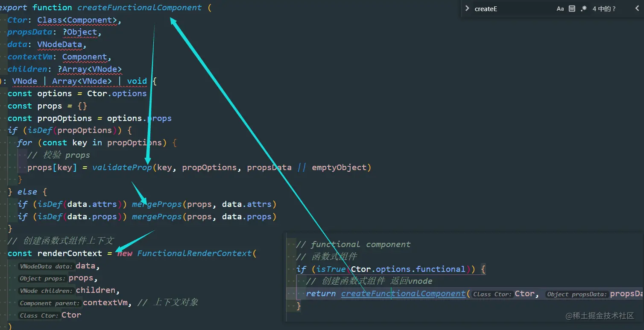Click the '// 校验 props' comment
The image size is (644, 330).
[x=59, y=155]
